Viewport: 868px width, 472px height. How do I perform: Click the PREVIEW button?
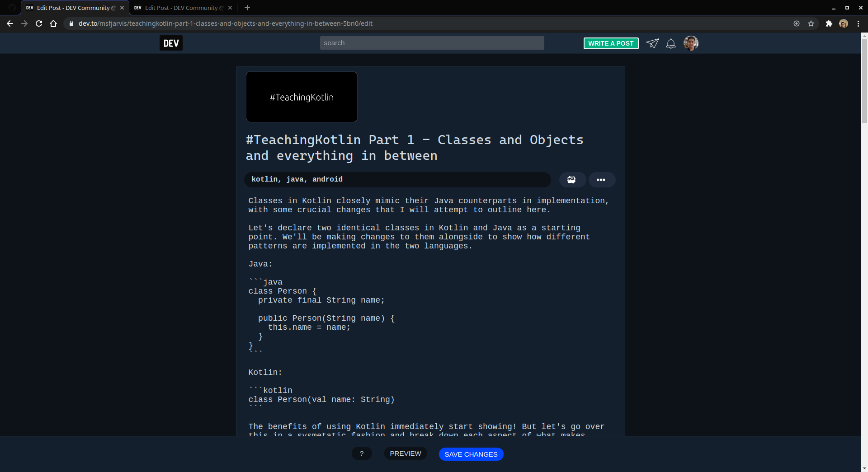tap(406, 453)
